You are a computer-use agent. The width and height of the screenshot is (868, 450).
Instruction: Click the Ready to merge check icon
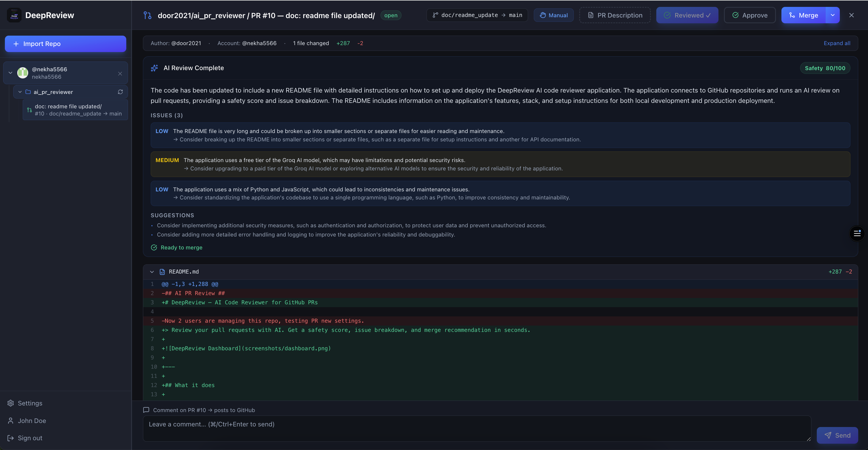[x=154, y=247]
